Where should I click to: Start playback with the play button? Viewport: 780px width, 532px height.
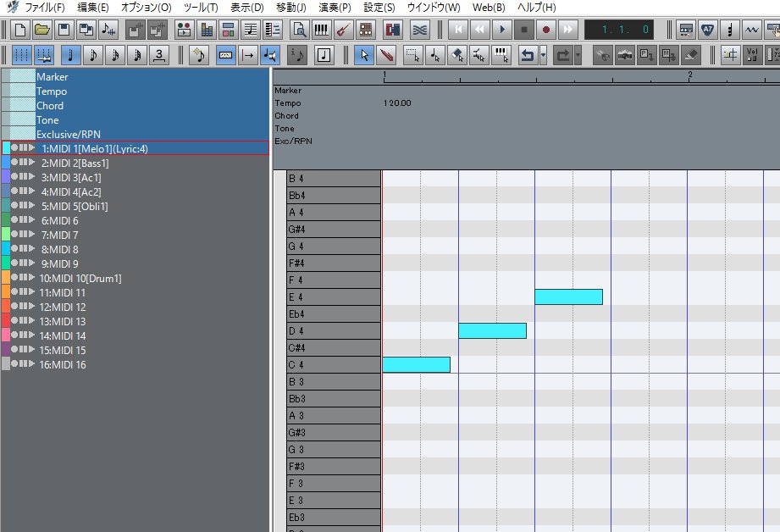point(502,30)
